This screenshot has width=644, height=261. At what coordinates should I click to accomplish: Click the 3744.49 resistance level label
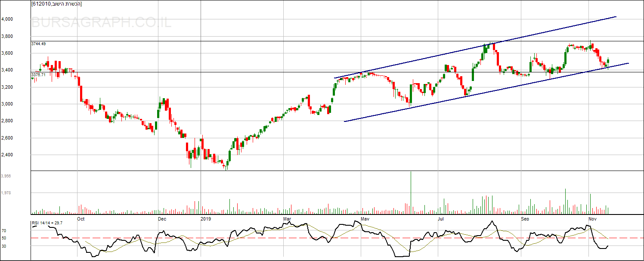coord(38,44)
